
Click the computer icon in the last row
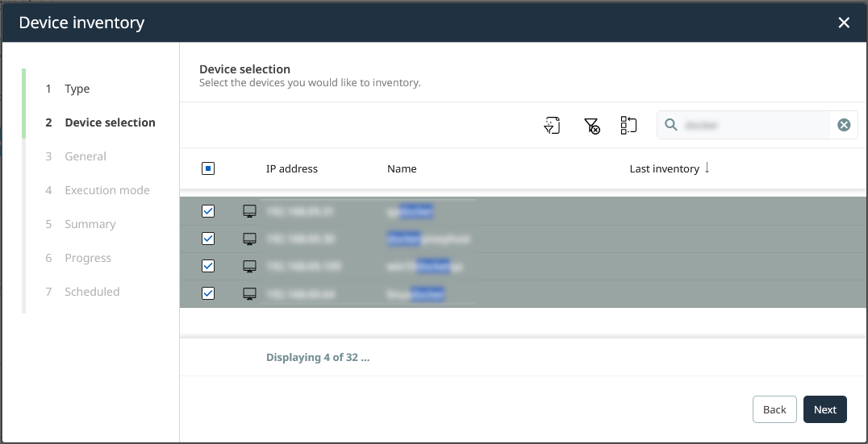tap(250, 293)
